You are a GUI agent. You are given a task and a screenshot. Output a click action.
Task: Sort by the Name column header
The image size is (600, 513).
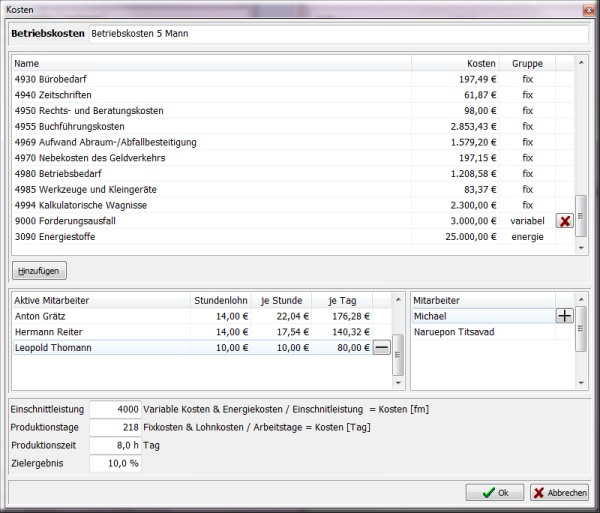click(x=212, y=64)
